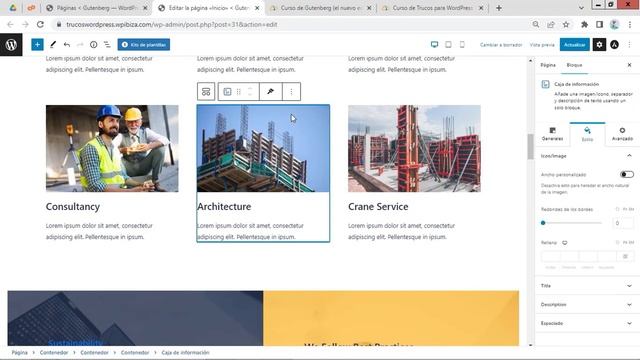640x360 pixels.
Task: Click Vista previa
Action: [x=542, y=44]
